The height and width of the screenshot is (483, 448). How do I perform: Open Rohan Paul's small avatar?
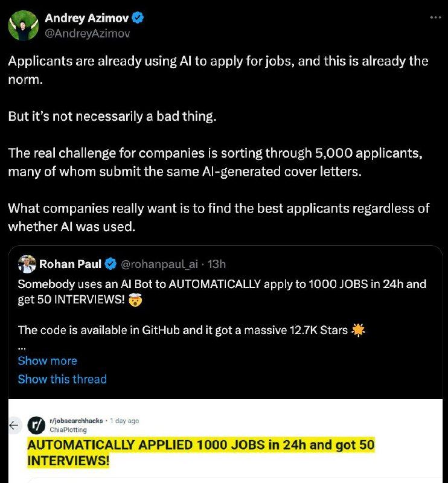pos(27,264)
